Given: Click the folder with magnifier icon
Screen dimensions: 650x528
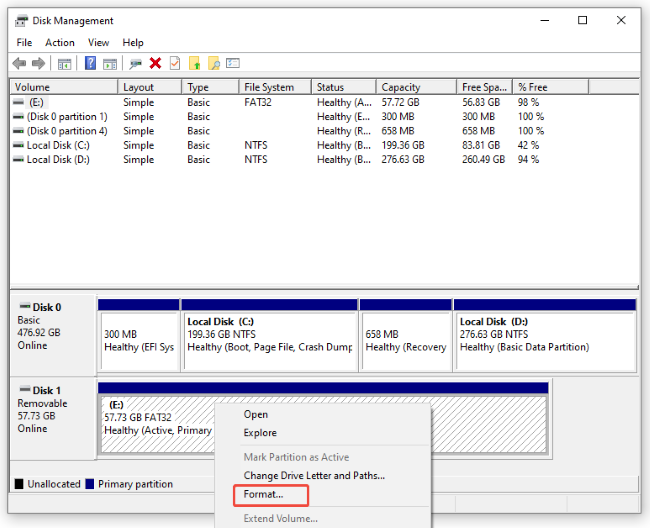Looking at the screenshot, I should coord(214,63).
